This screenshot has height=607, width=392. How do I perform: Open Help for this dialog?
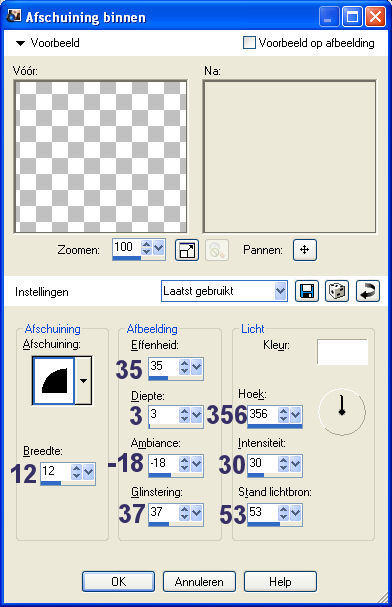click(x=280, y=581)
